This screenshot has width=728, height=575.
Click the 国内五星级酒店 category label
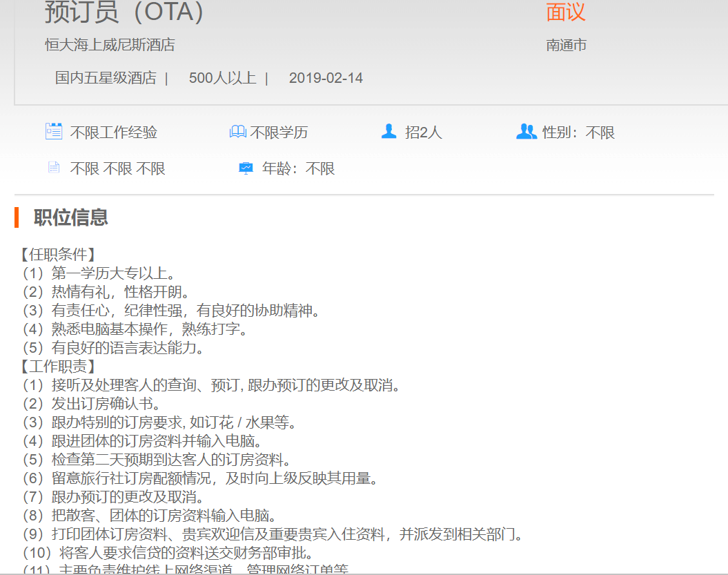(106, 78)
